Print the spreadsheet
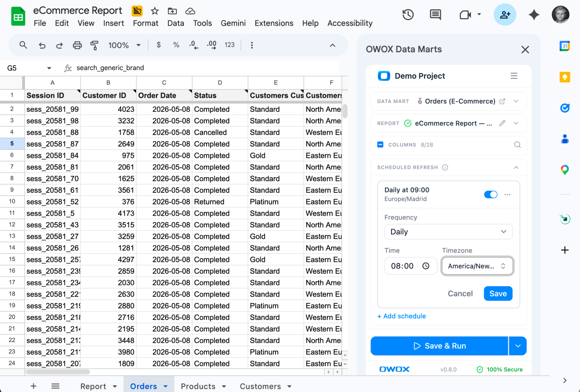Viewport: 580px width, 392px height. 77,45
